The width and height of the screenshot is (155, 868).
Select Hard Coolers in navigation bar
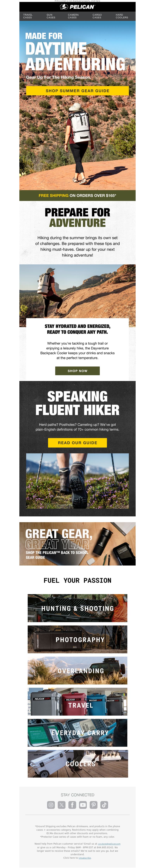click(x=121, y=16)
